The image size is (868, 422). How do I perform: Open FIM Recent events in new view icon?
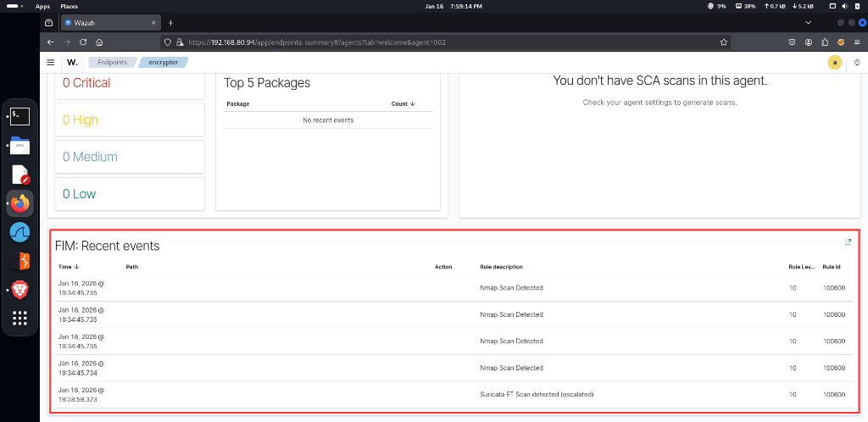pyautogui.click(x=848, y=242)
